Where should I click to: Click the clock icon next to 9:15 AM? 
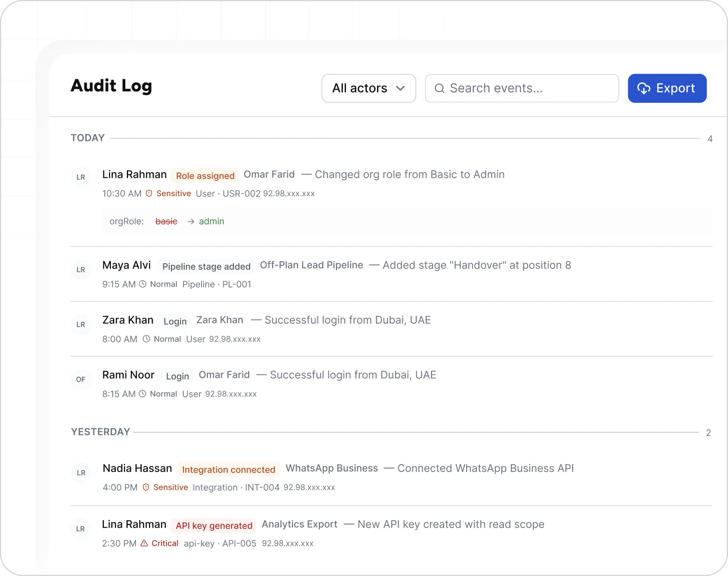[x=142, y=284]
